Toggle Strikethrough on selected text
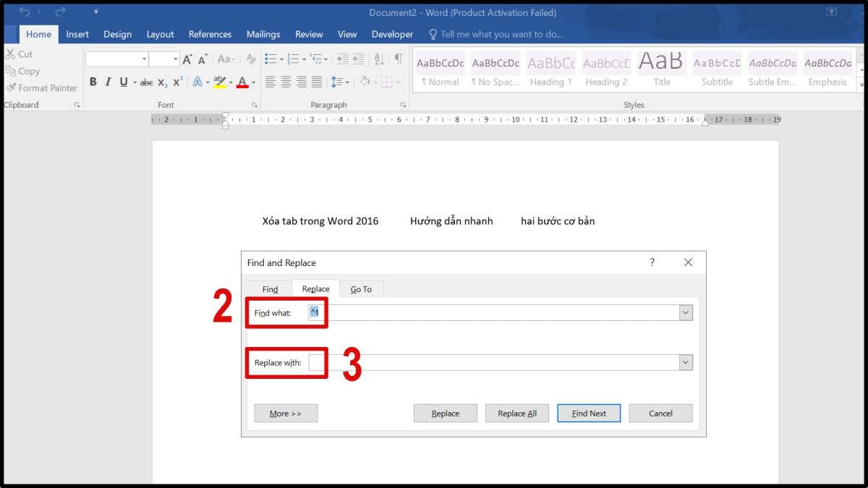Image resolution: width=868 pixels, height=488 pixels. [146, 82]
